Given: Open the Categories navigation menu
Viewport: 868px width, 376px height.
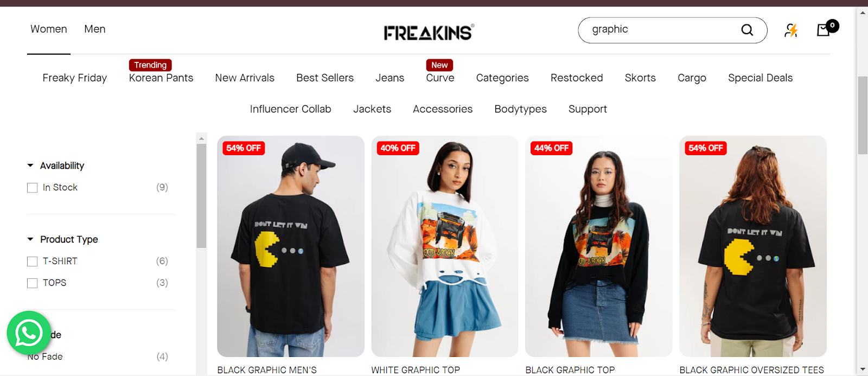Looking at the screenshot, I should click(502, 78).
